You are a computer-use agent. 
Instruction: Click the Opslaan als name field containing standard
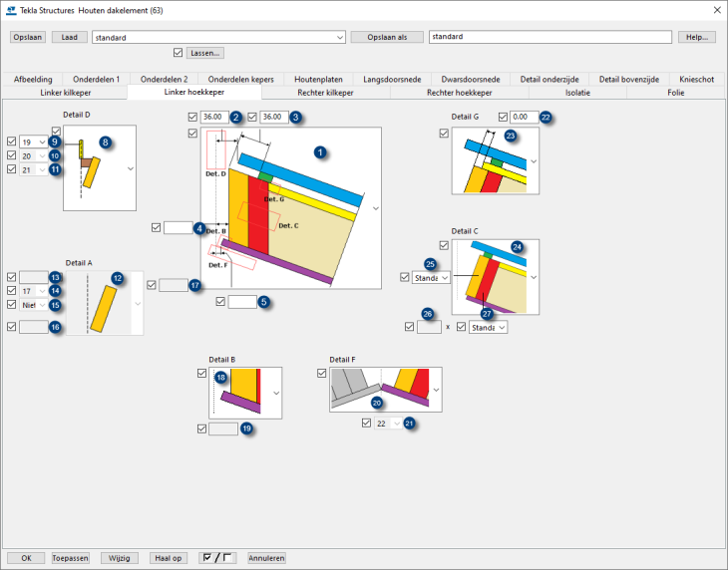click(x=550, y=37)
